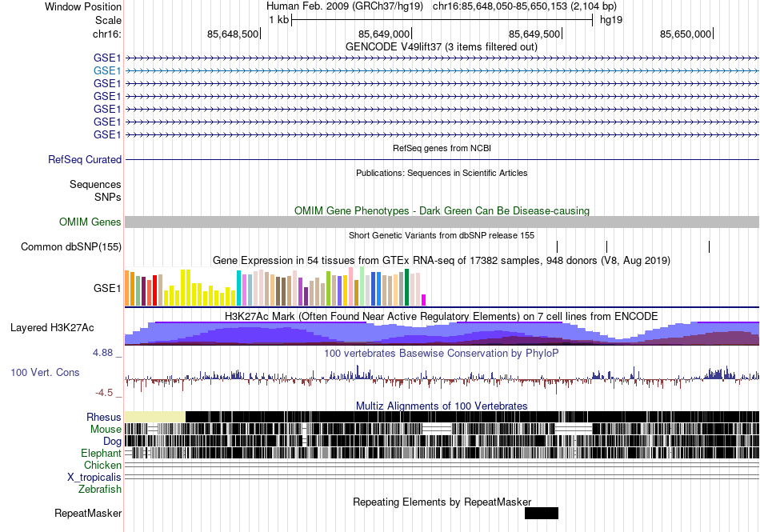Click the PhyloP conservation wiggle plot
The height and width of the screenshot is (532, 760).
pos(442,378)
